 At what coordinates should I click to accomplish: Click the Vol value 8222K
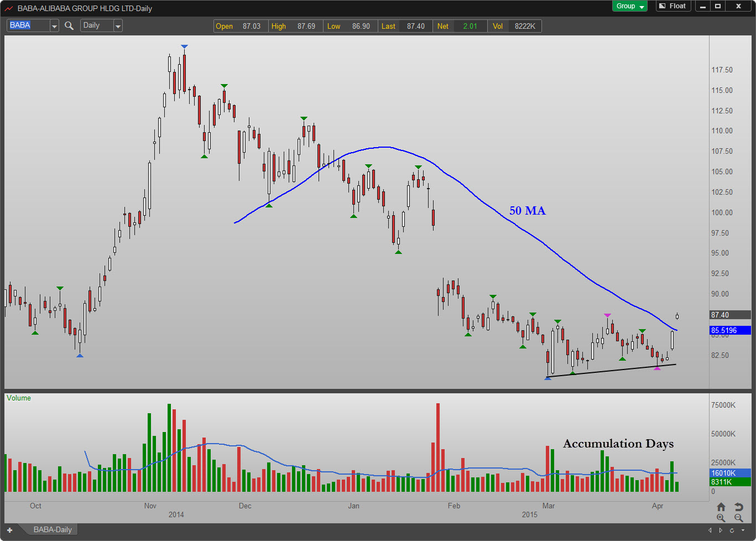[525, 26]
